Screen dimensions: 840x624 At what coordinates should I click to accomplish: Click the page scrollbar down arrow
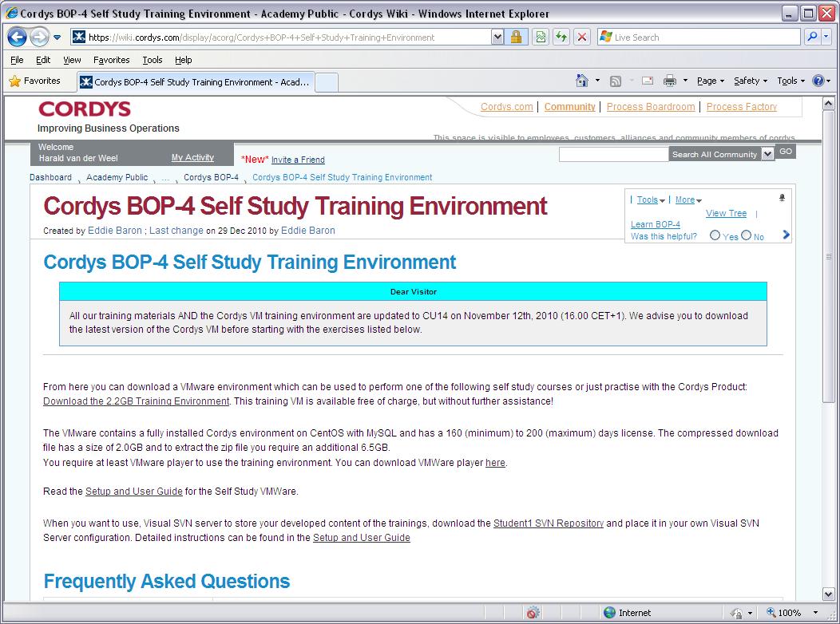click(828, 594)
